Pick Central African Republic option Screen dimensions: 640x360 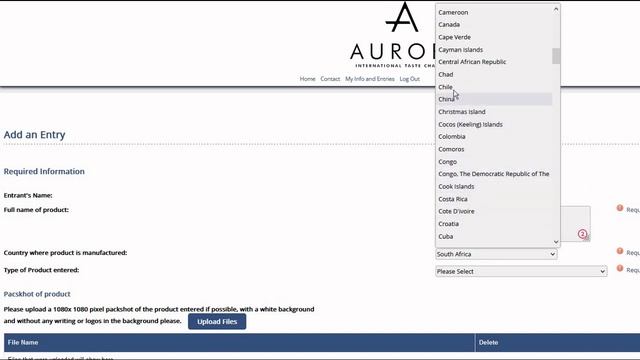[494, 62]
